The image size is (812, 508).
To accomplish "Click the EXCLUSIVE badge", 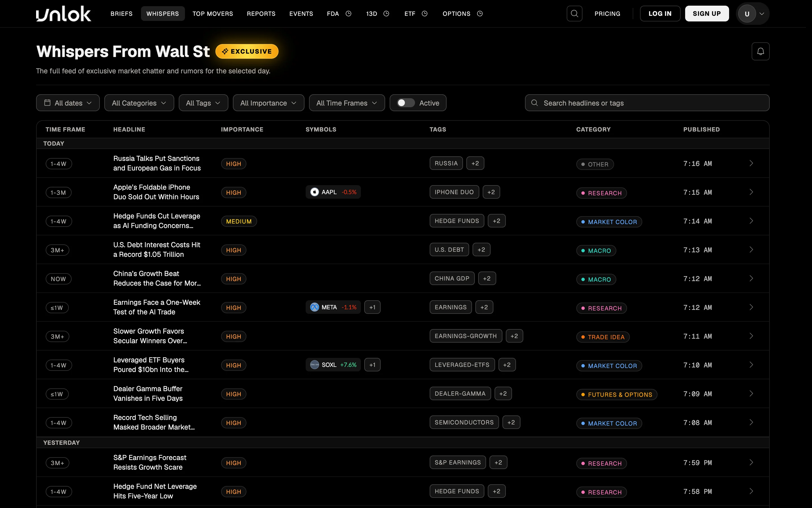I will tap(247, 51).
